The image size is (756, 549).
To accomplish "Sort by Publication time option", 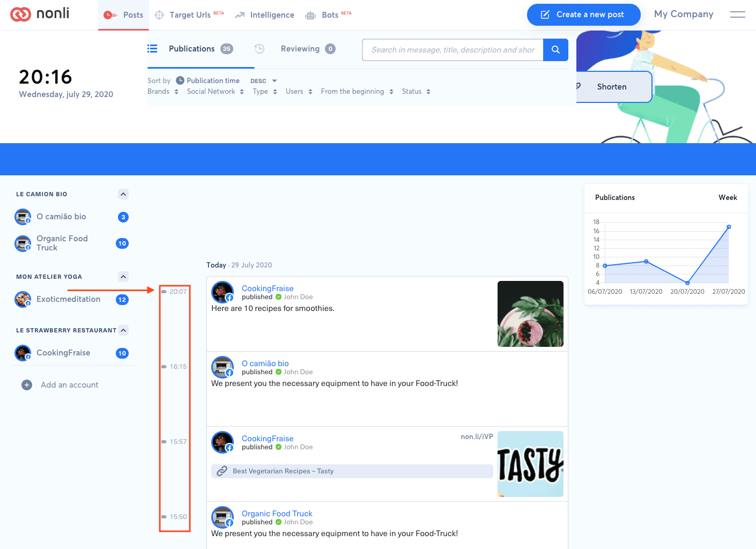I will coord(208,80).
